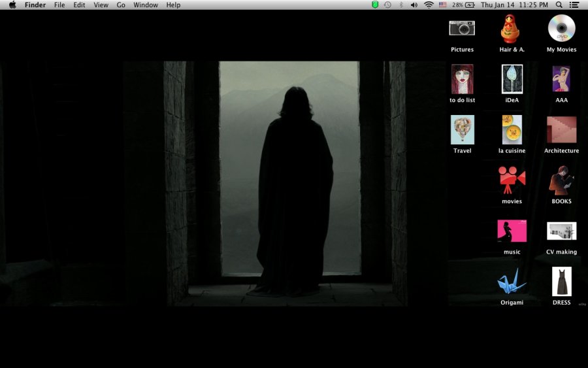Select the 'My Movies' label text
The width and height of the screenshot is (588, 368).
tap(561, 49)
